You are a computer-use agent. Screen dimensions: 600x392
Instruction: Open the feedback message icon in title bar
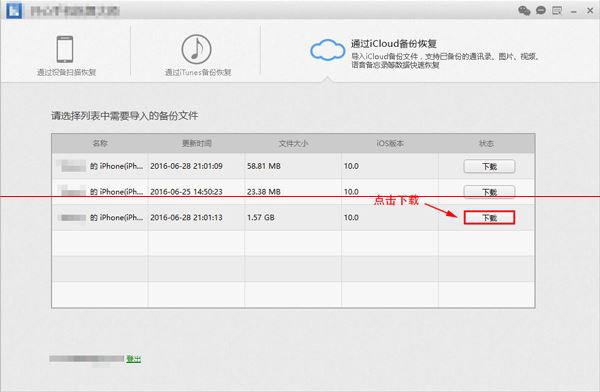(557, 10)
